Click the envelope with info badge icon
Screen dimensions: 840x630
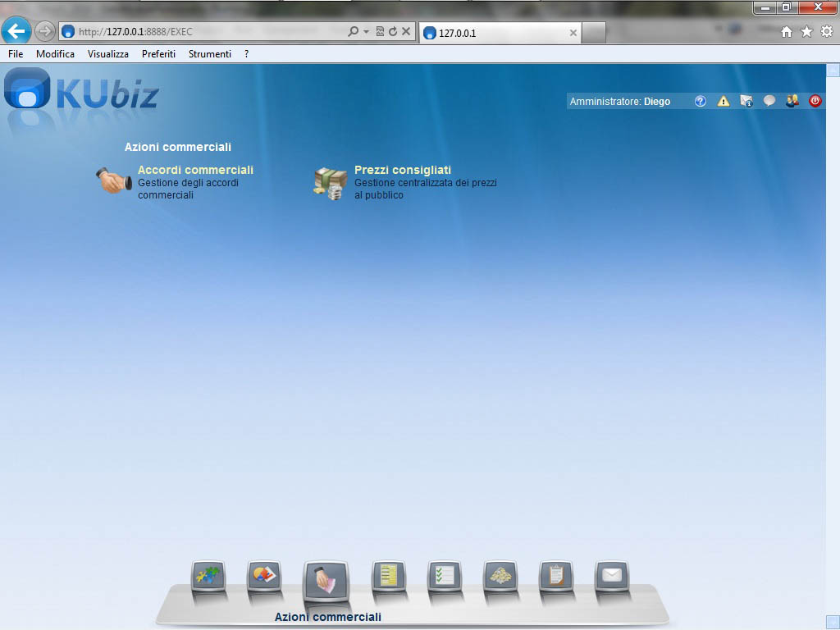(x=746, y=102)
